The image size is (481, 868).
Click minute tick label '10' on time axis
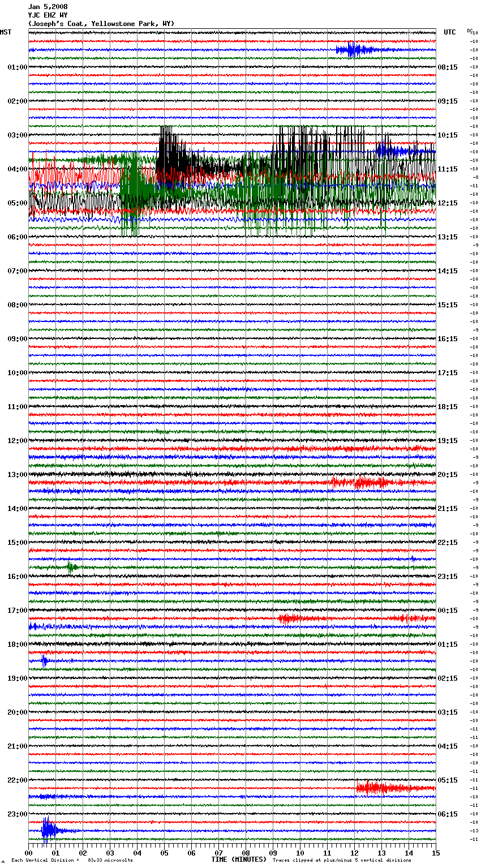pos(300,853)
